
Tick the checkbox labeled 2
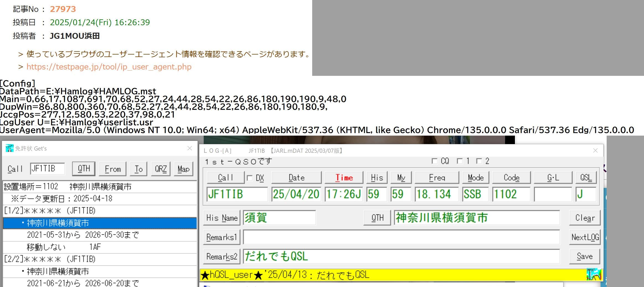click(479, 161)
